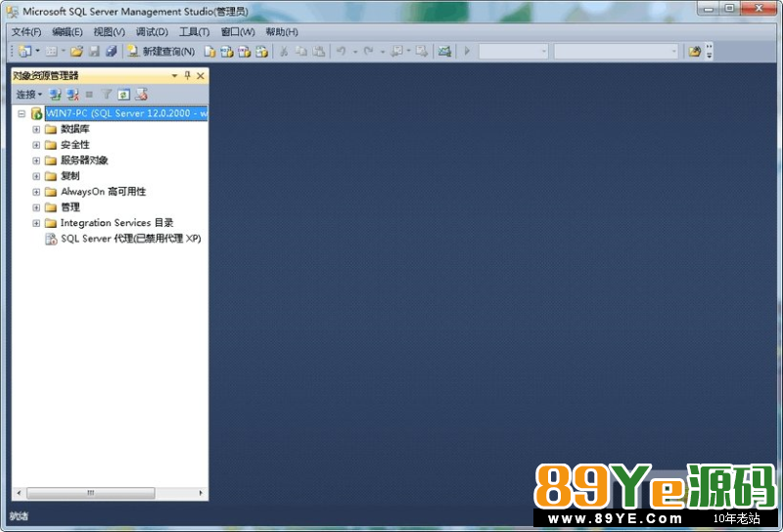The height and width of the screenshot is (532, 783).
Task: Select the 数据库 tree item
Action: 75,129
